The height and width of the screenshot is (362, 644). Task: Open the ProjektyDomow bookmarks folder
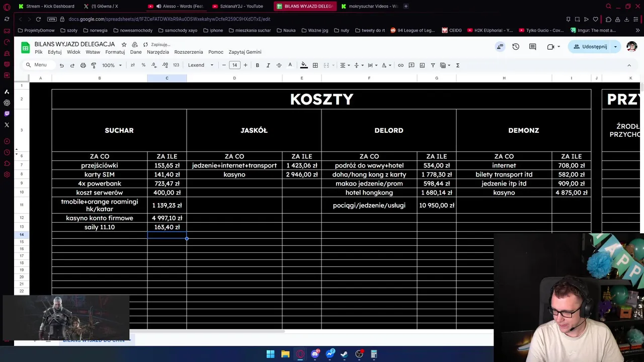36,30
